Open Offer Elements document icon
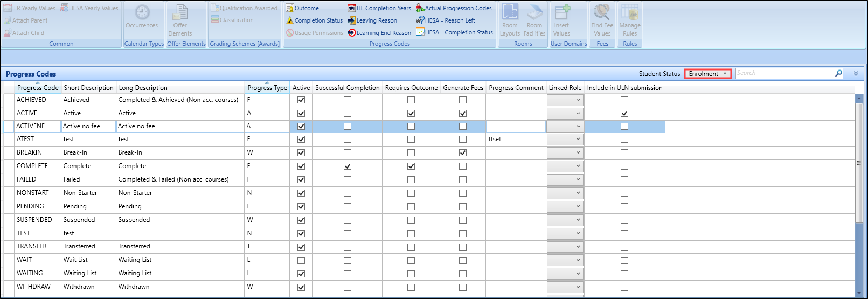Image resolution: width=868 pixels, height=299 pixels. click(180, 13)
